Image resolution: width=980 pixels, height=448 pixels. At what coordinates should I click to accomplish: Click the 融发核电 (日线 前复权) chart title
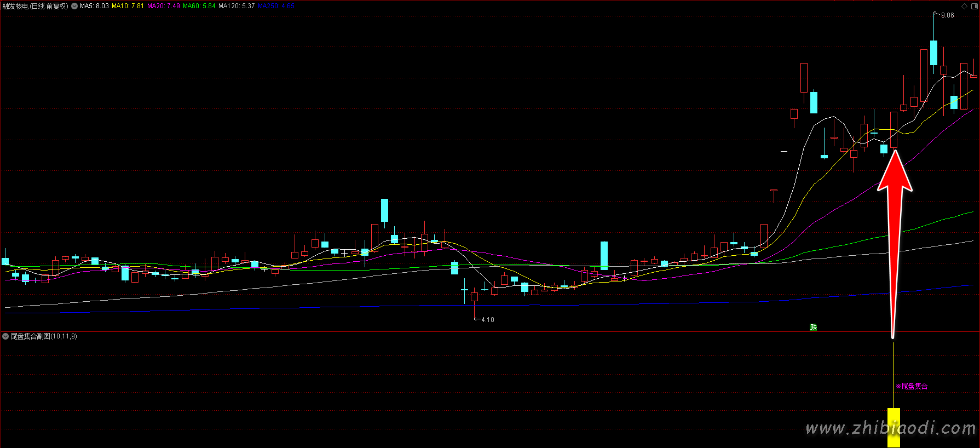[35, 6]
